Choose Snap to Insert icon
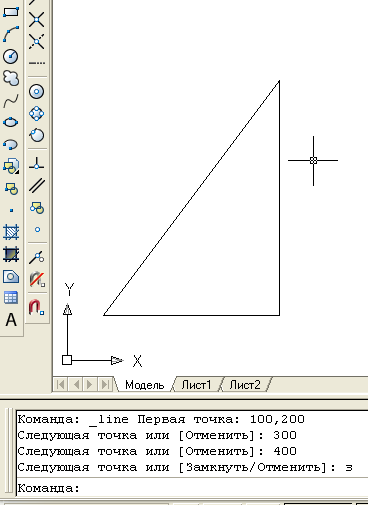This screenshot has width=368, height=505. (37, 208)
